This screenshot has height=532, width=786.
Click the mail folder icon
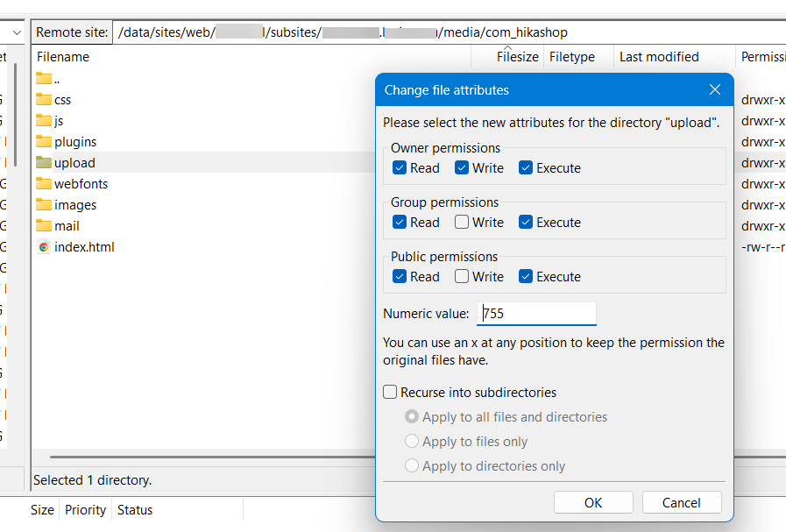(x=44, y=226)
